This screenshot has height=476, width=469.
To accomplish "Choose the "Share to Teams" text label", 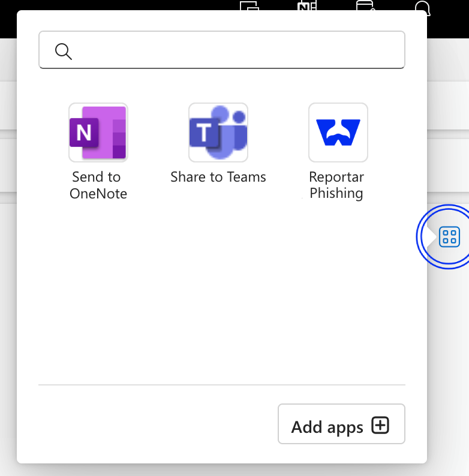I will (218, 177).
